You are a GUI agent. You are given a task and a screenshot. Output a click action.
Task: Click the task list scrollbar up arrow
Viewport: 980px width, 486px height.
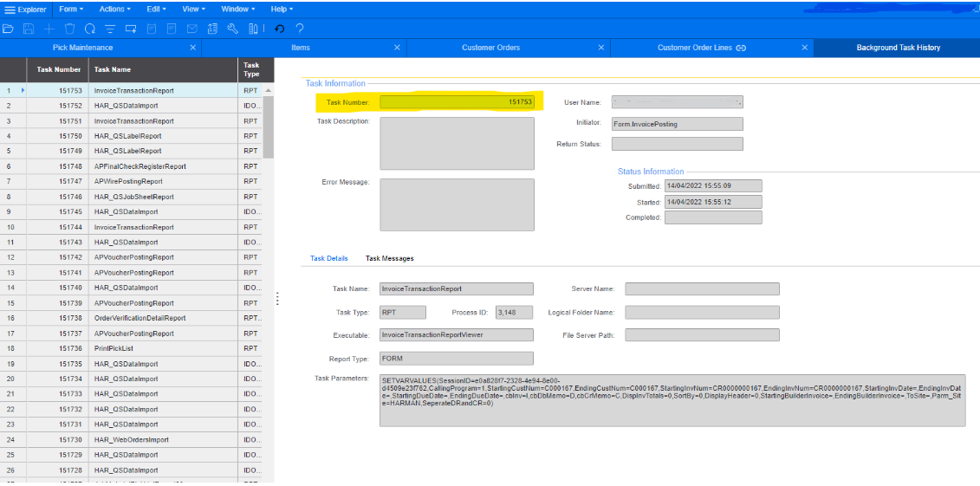tap(269, 90)
